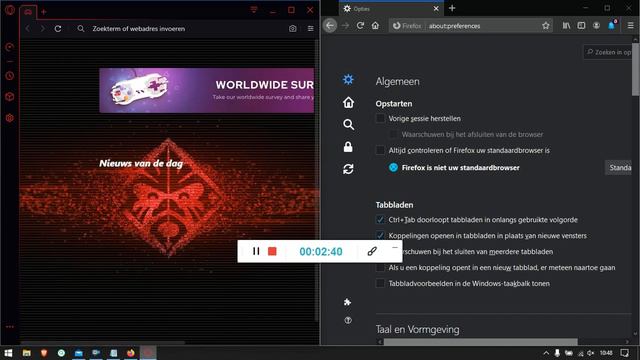Screen dimensions: 640x360
Task: Add a new tab in Opera GX
Action: (44, 12)
